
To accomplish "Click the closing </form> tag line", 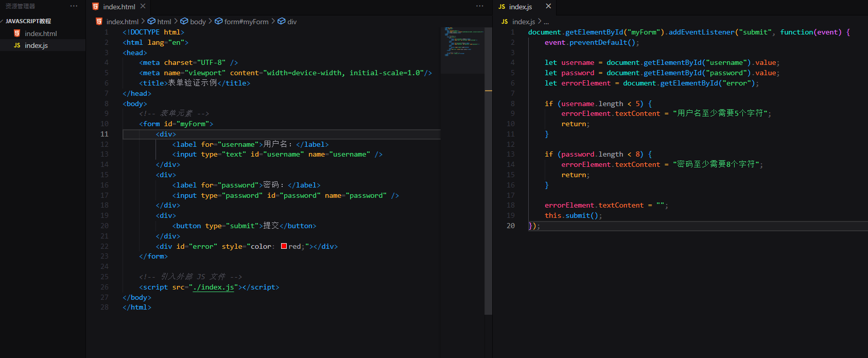I will 153,256.
